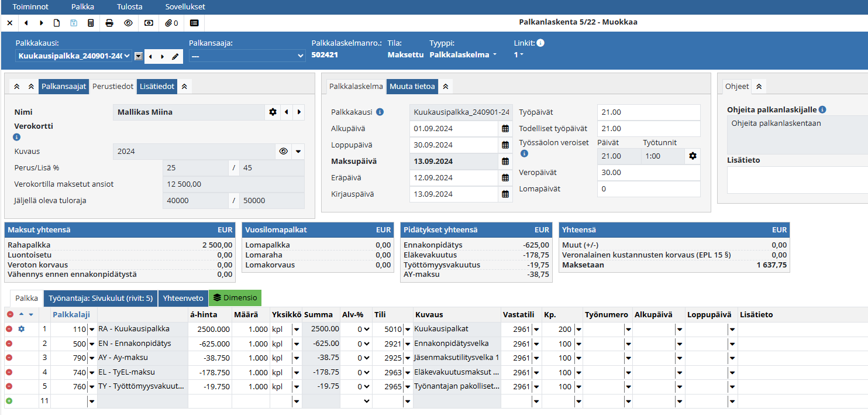This screenshot has height=415, width=868.
Task: Collapse the Ohjeet panel with chevron
Action: [759, 86]
